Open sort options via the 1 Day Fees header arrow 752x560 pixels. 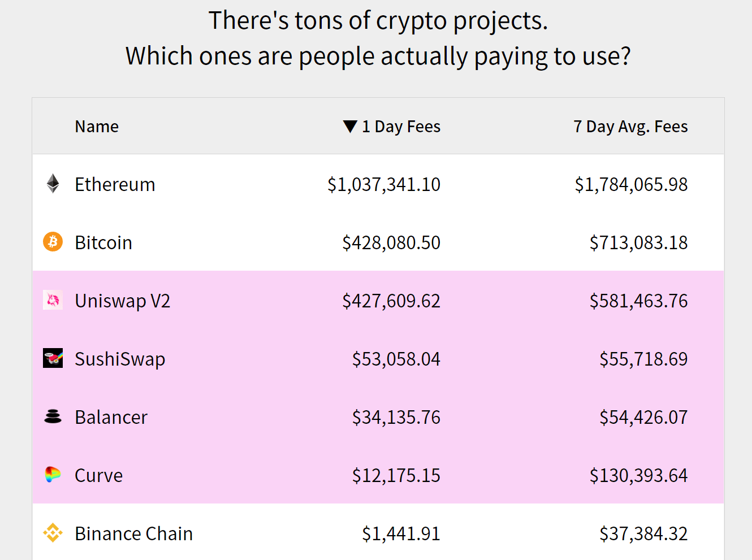click(x=352, y=126)
